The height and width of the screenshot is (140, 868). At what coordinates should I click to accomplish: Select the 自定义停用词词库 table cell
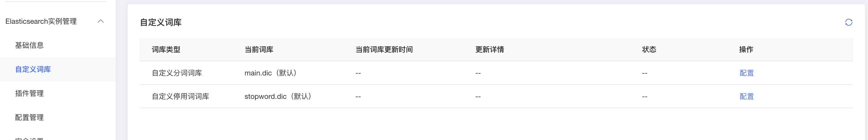tap(181, 96)
